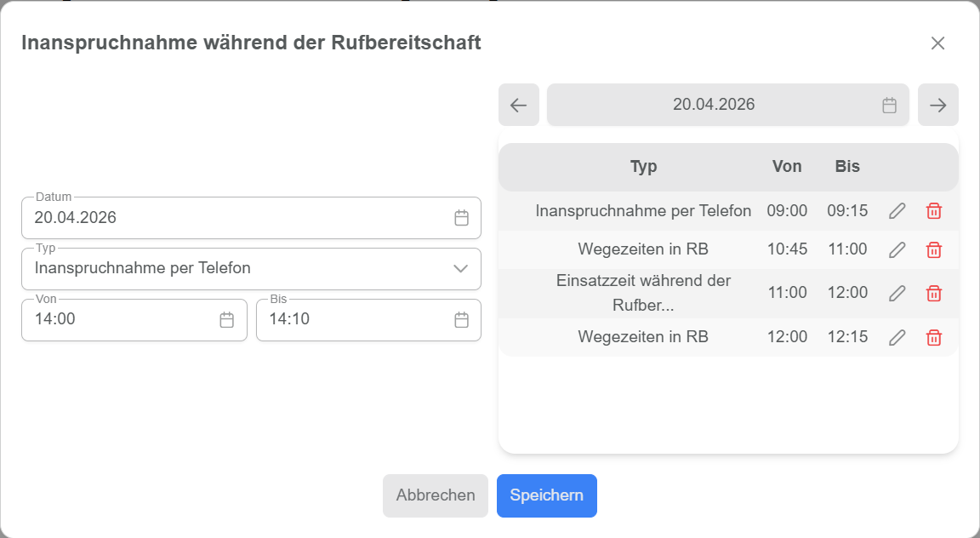This screenshot has height=538, width=980.
Task: Edit the 12:00 Wegezeiten in RB entry
Action: pyautogui.click(x=897, y=337)
